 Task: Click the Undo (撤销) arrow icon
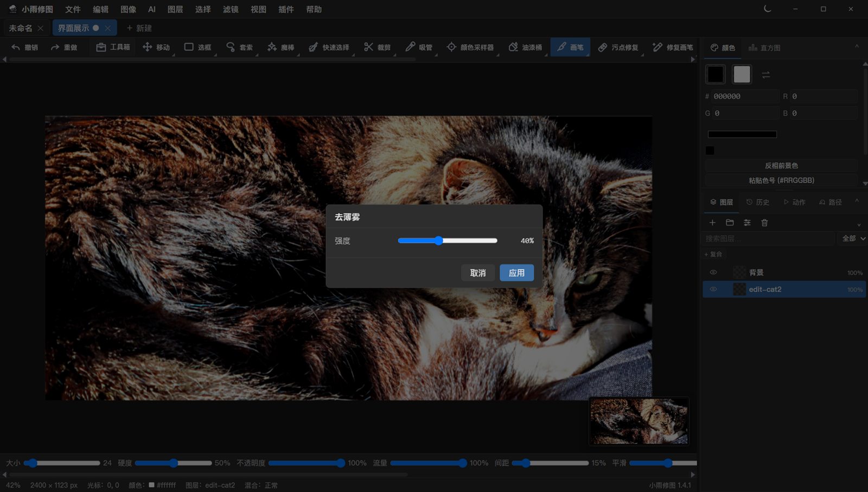[16, 47]
